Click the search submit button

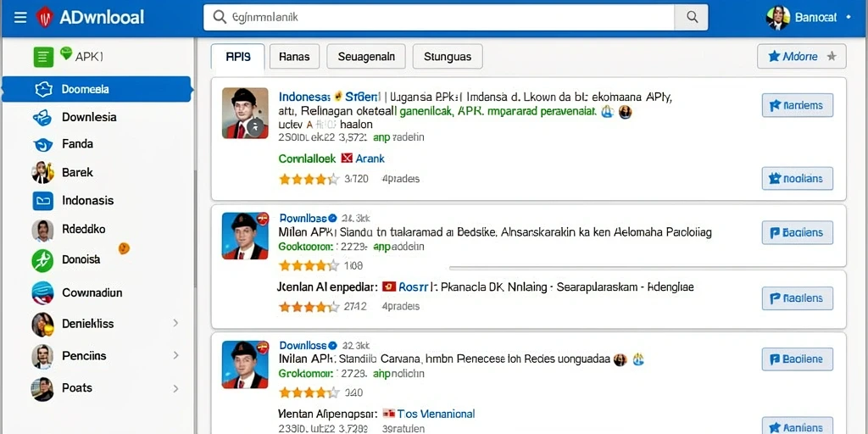[692, 17]
